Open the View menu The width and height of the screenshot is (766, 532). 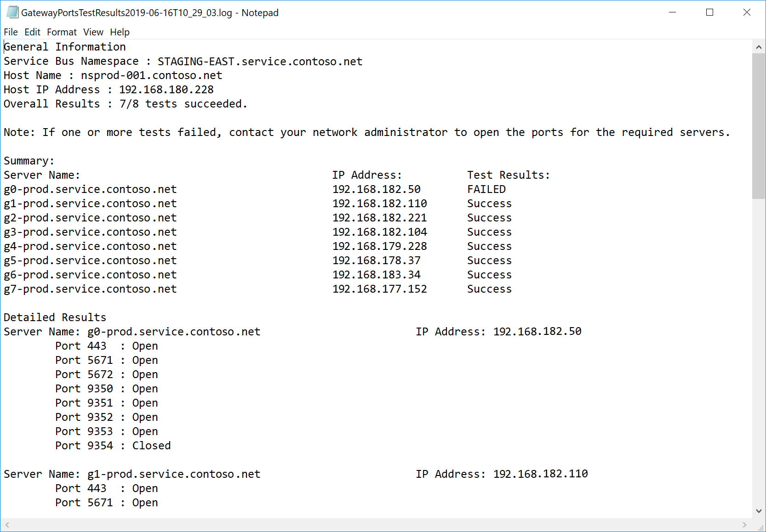93,32
